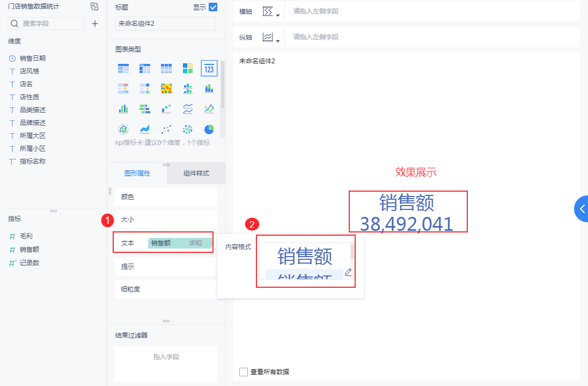This screenshot has width=588, height=386.
Task: Click the title input 未命名组件2
Action: click(165, 24)
